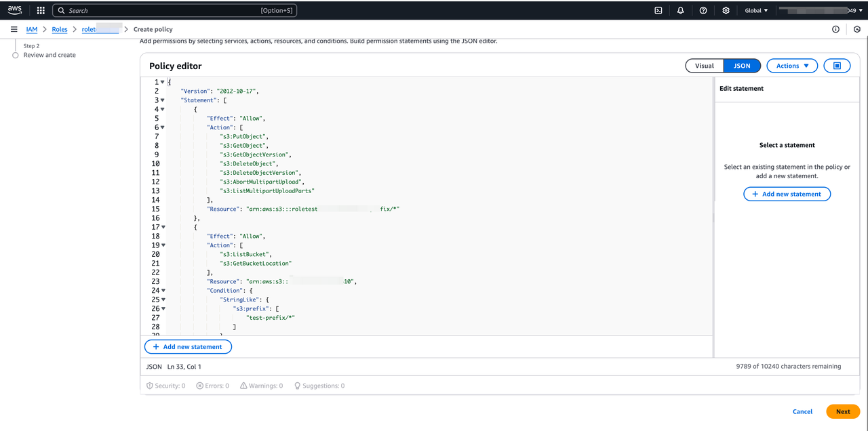Image resolution: width=868 pixels, height=431 pixels.
Task: Select the JSON editor mode
Action: [x=742, y=66]
